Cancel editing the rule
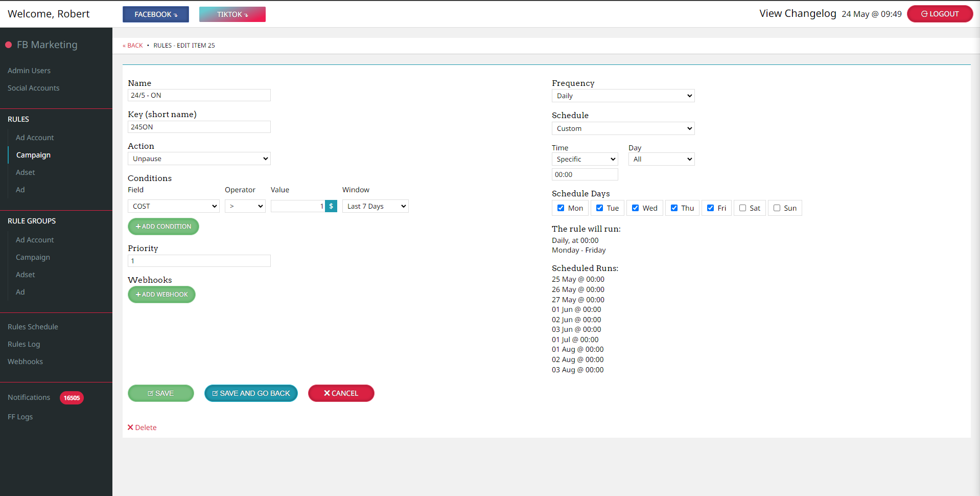 click(341, 393)
